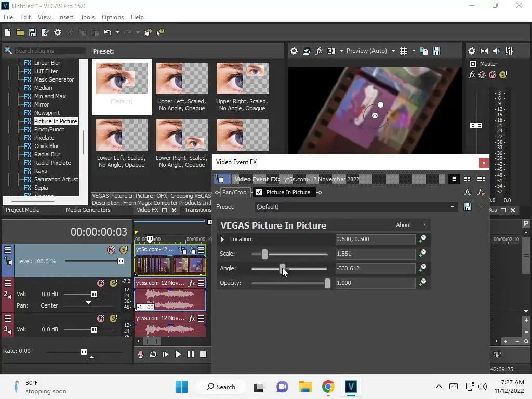Click the What's This help cursor icon

160,32
